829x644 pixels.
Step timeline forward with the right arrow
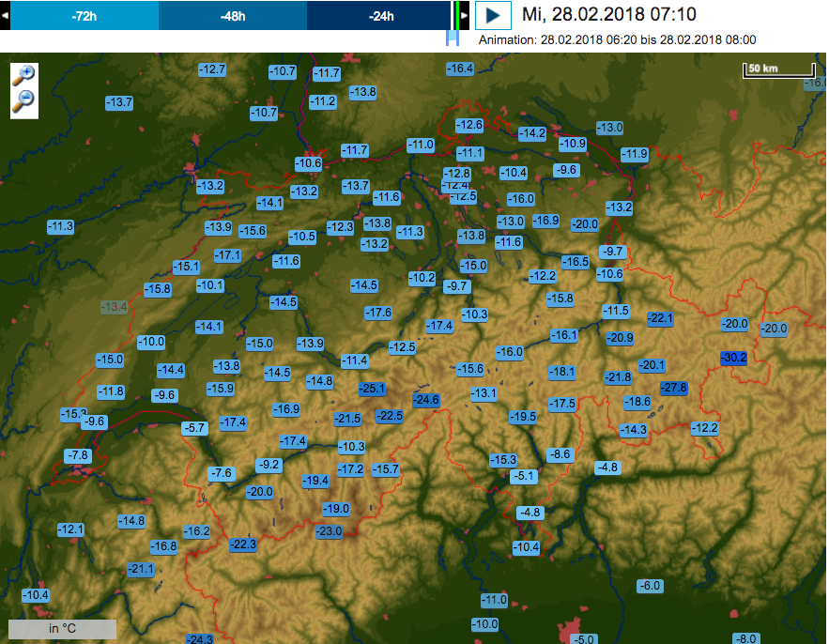click(x=464, y=15)
